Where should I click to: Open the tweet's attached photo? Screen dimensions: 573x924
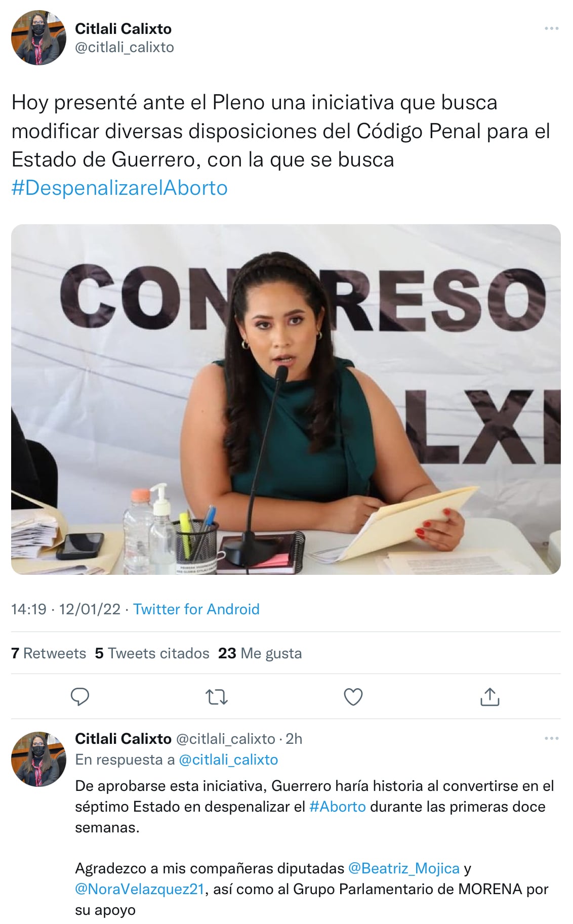coord(286,399)
